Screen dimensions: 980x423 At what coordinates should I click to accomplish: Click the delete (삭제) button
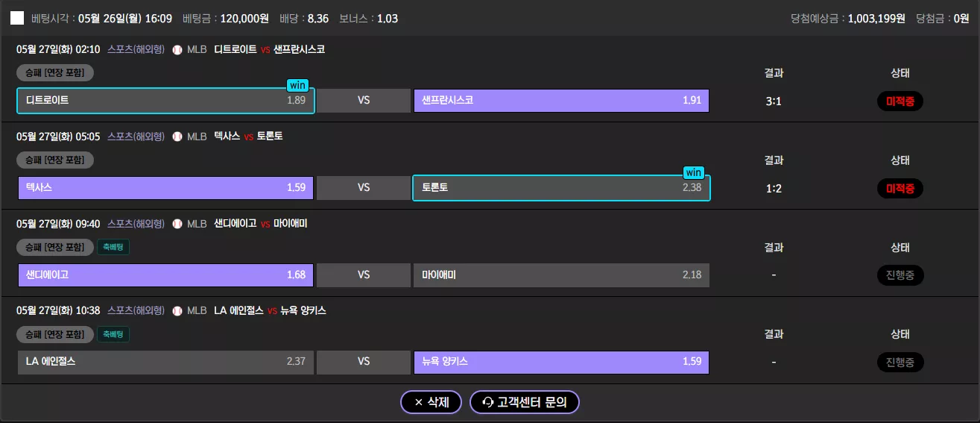pos(431,402)
